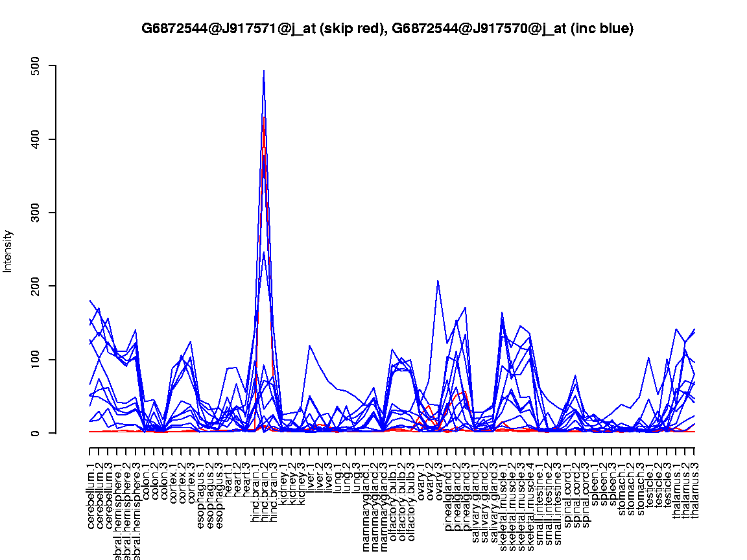The height and width of the screenshot is (560, 747).
Task: Click the skeletal.muscle.1 axis label
Action: [x=503, y=494]
